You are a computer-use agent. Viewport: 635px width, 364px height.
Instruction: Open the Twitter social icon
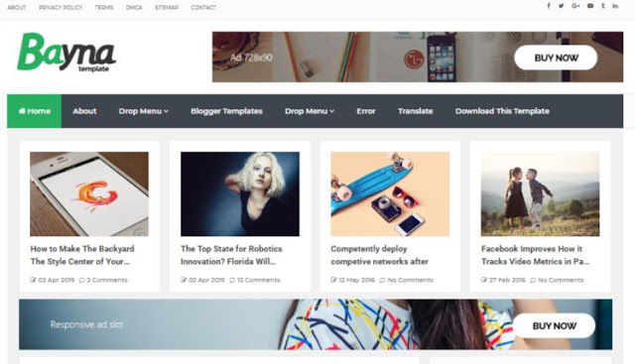562,6
